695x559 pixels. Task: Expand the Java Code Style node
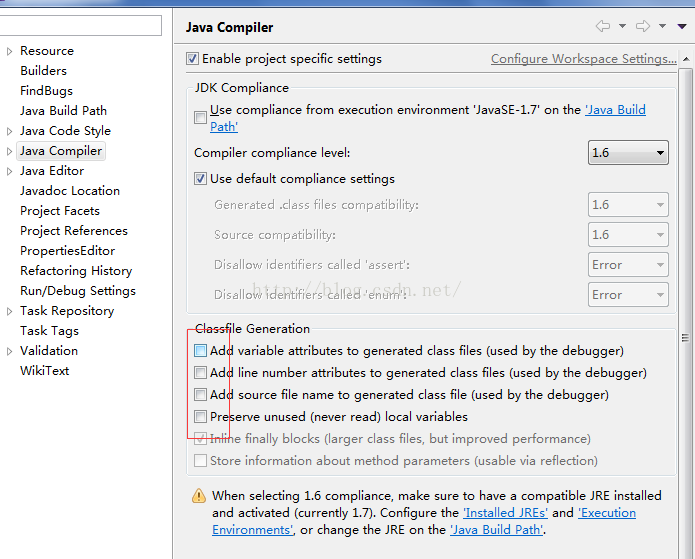click(x=9, y=131)
